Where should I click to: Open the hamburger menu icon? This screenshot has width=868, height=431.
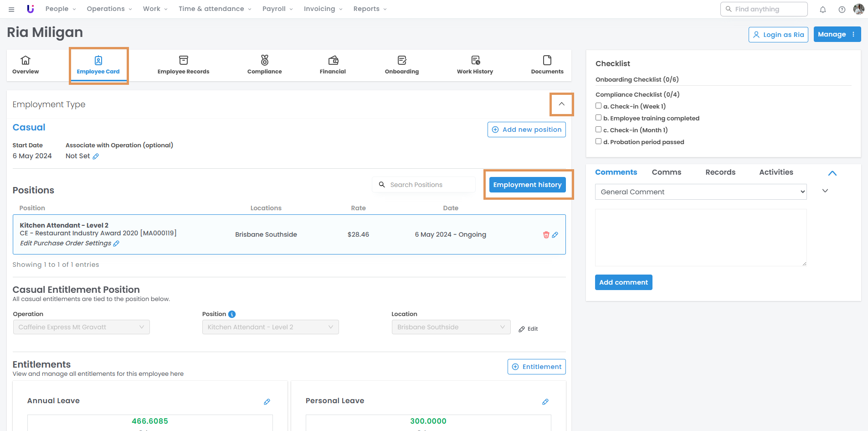[x=11, y=9]
